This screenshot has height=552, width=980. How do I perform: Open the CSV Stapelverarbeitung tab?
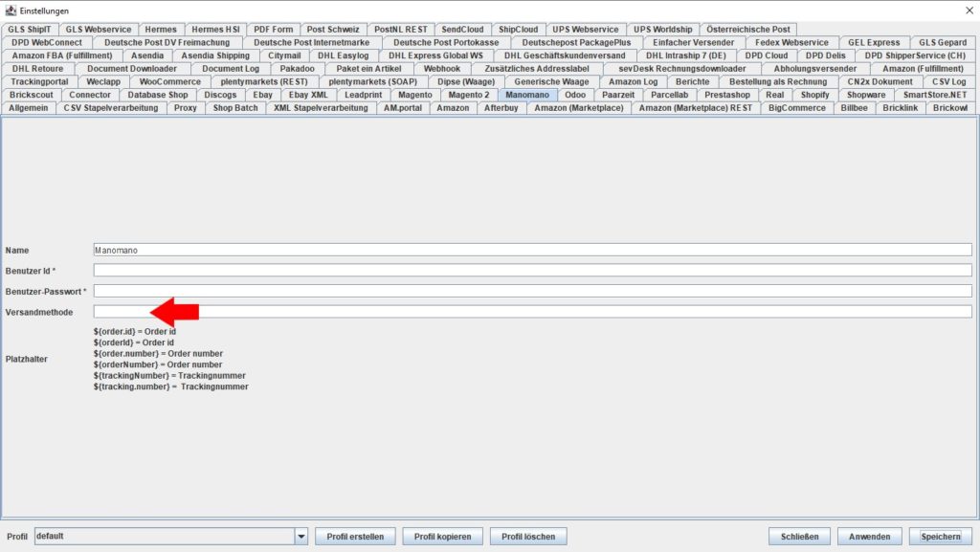(x=111, y=108)
